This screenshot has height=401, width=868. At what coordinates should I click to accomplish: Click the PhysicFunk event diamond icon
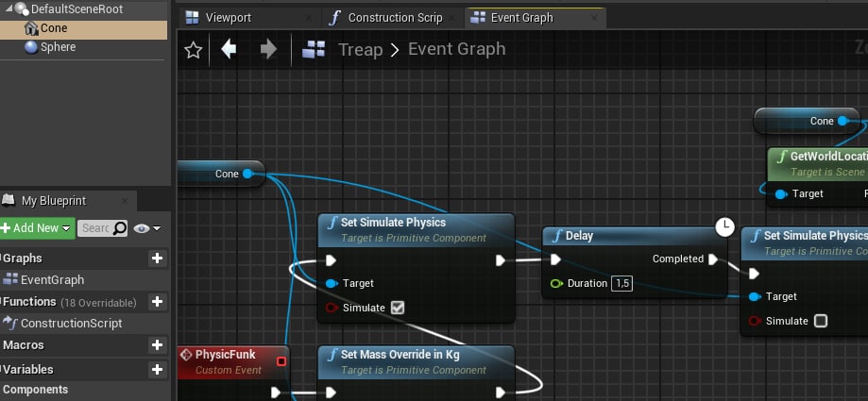tap(187, 355)
